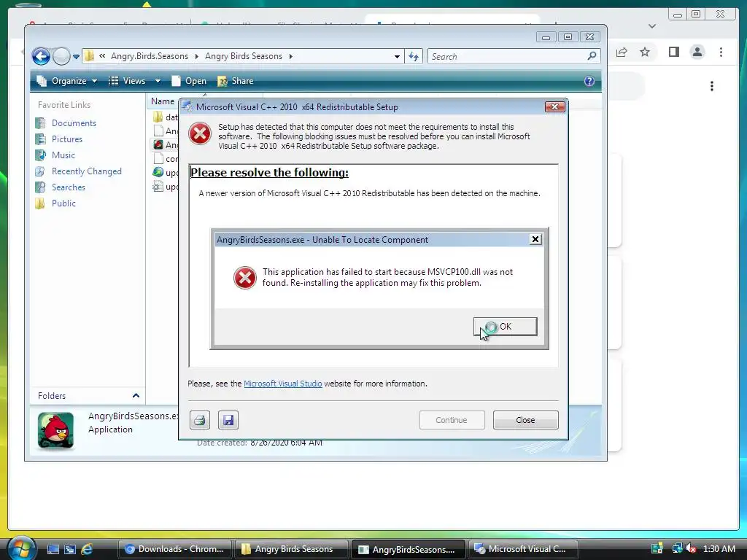Select the AngryBirdsSeasons application icon in list

click(x=158, y=144)
